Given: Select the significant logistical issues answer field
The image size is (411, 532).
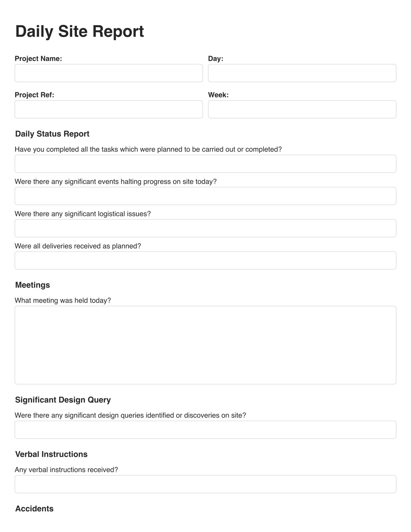Looking at the screenshot, I should click(205, 228).
